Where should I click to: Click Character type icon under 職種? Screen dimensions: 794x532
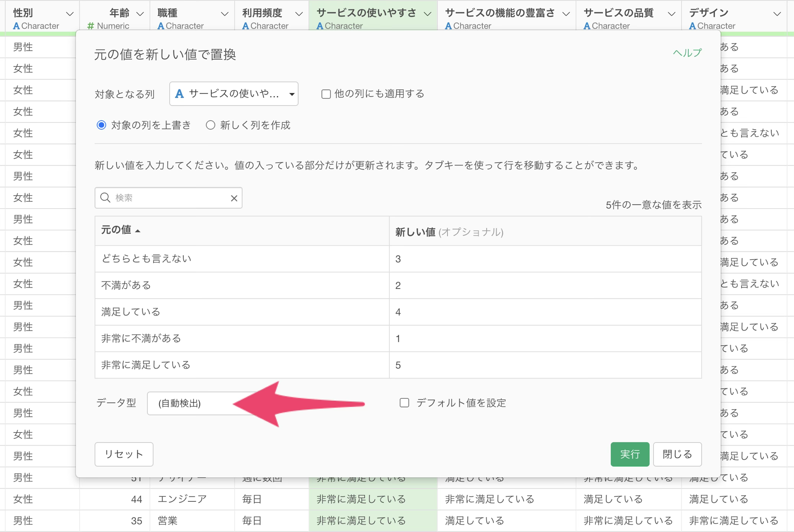161,26
